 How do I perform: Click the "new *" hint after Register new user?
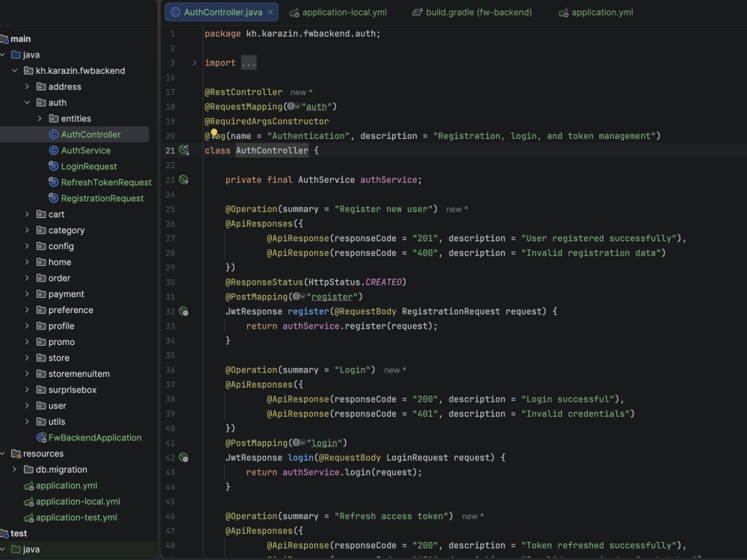coord(457,210)
